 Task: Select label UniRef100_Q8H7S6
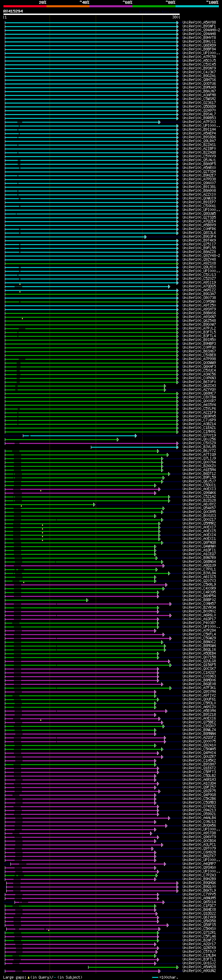point(199,80)
